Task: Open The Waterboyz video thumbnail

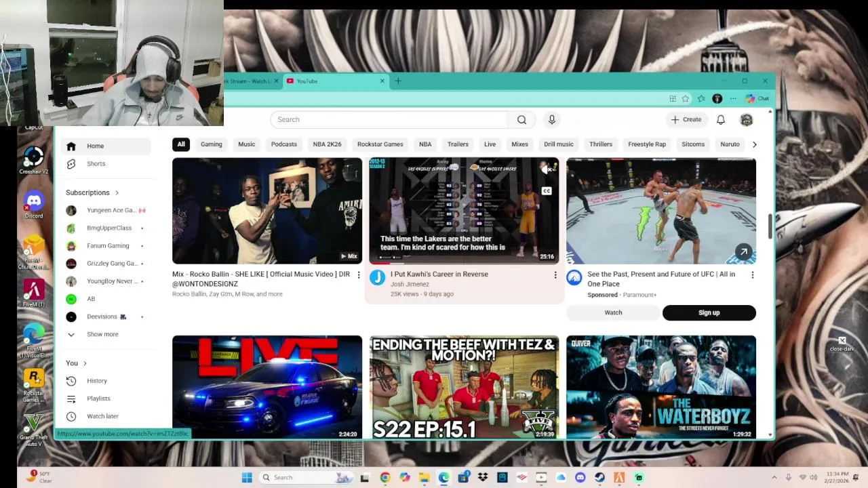Action: coord(661,387)
